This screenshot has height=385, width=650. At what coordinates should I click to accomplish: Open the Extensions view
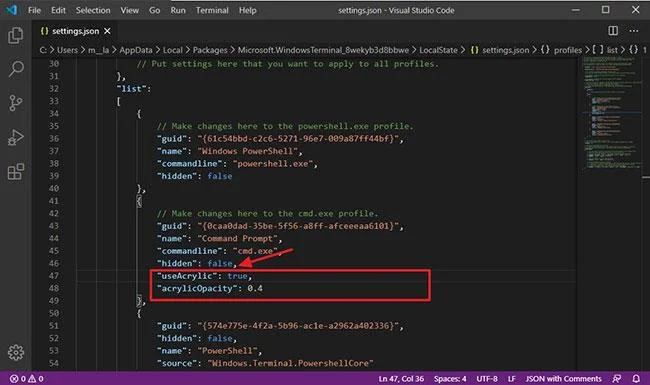click(x=16, y=172)
